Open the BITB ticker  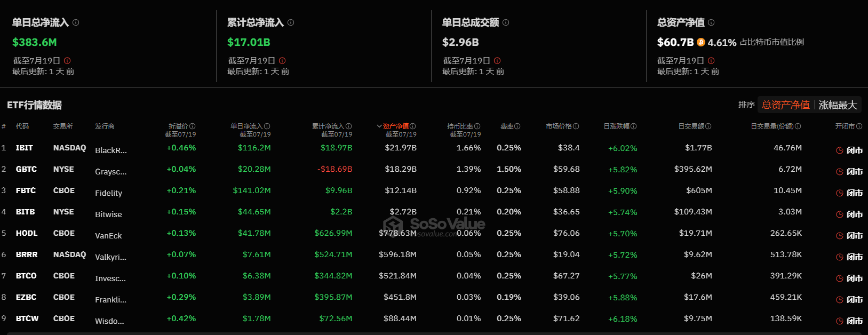click(x=26, y=212)
